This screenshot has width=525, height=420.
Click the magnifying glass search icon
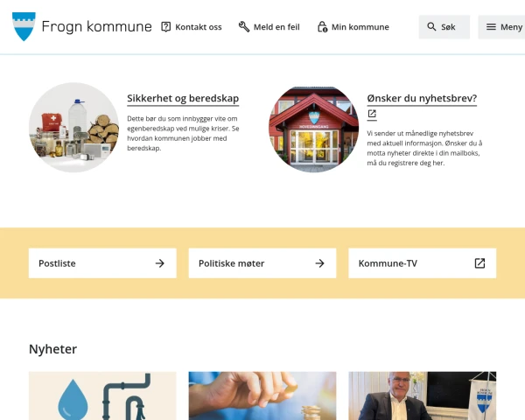pyautogui.click(x=431, y=27)
